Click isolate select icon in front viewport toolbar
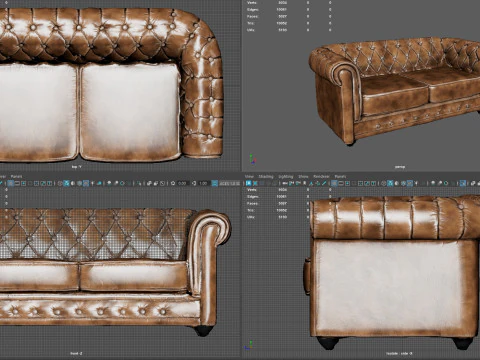 pyautogui.click(x=138, y=183)
